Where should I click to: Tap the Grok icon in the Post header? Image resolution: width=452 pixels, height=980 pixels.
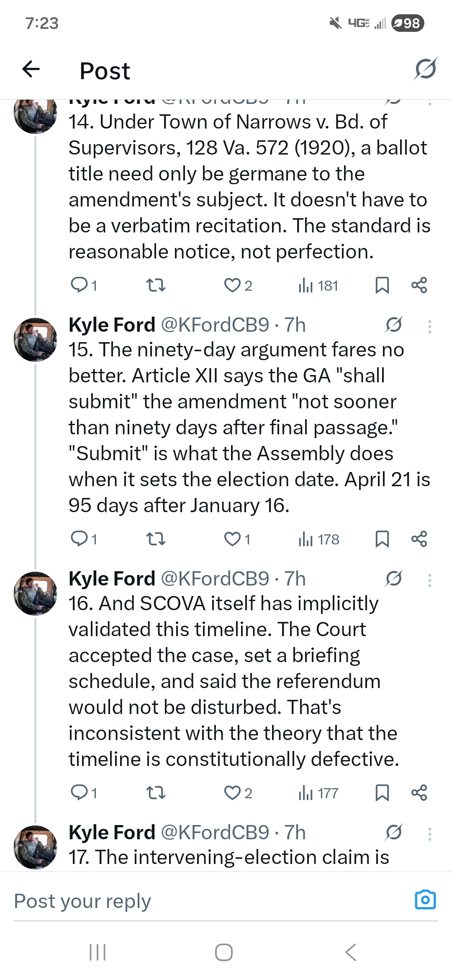click(425, 69)
